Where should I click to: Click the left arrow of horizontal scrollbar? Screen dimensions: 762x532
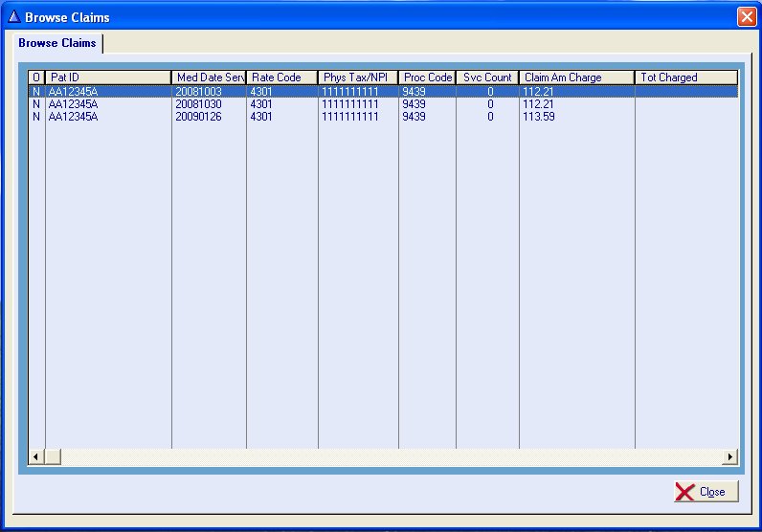click(x=36, y=456)
